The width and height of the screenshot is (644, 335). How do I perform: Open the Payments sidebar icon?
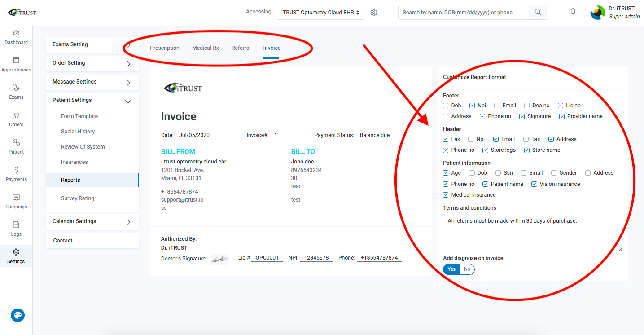coord(16,174)
